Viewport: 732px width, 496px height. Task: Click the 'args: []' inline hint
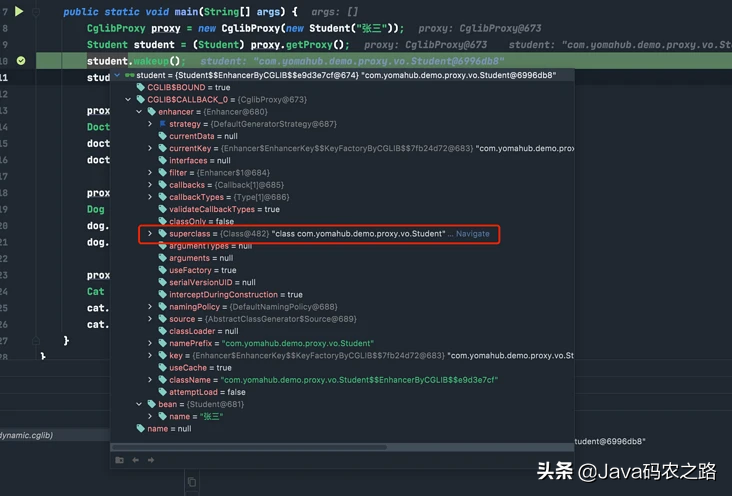(x=334, y=12)
